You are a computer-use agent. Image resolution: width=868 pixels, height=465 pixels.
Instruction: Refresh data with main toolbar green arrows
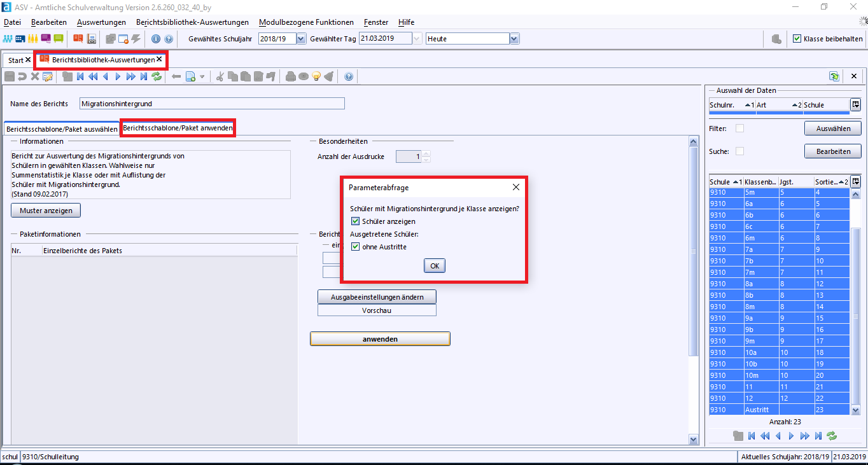(157, 76)
